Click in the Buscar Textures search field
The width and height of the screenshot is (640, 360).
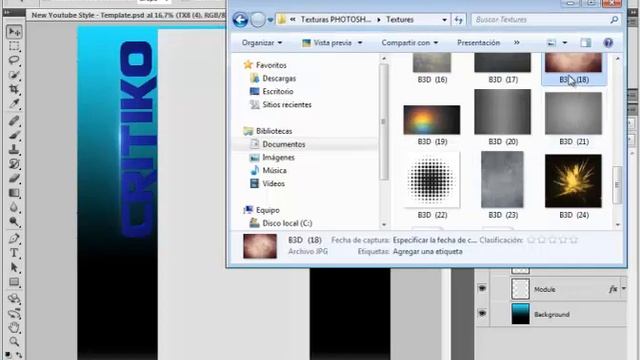pyautogui.click(x=541, y=20)
